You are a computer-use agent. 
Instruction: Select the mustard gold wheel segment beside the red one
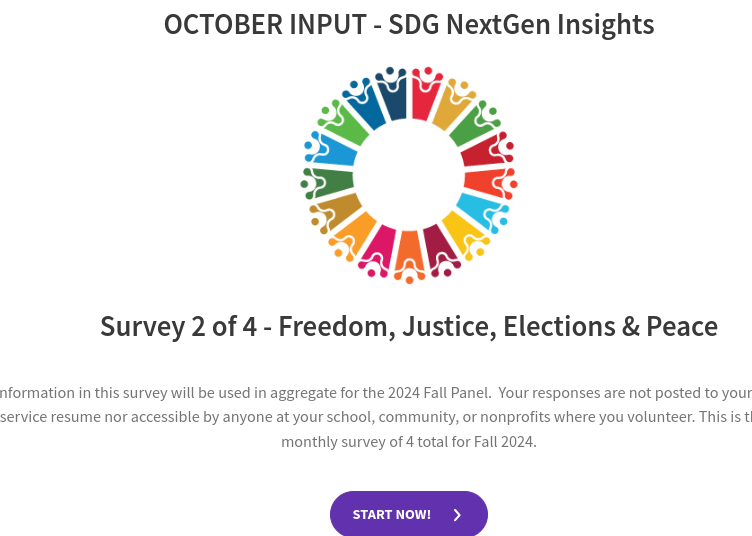451,110
